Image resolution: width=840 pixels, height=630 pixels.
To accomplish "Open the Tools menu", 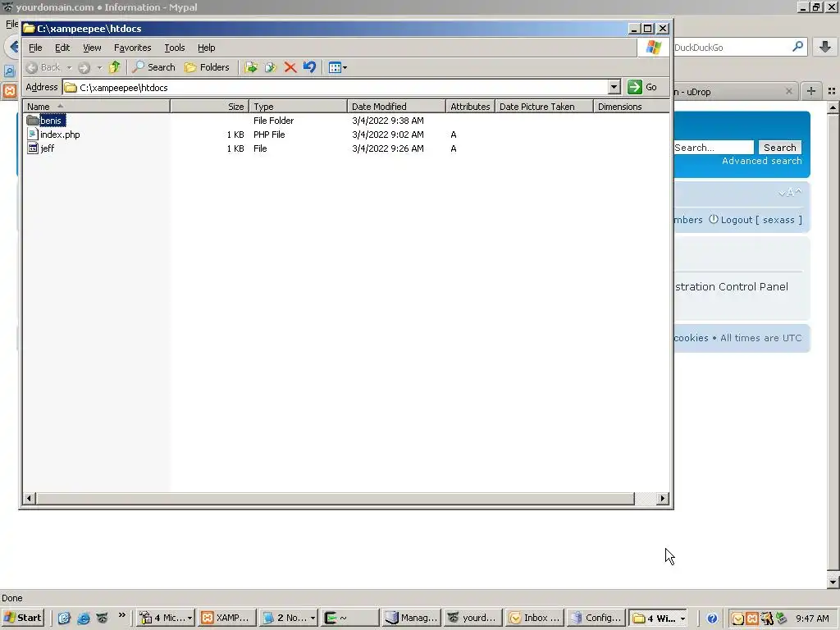I will pyautogui.click(x=174, y=48).
